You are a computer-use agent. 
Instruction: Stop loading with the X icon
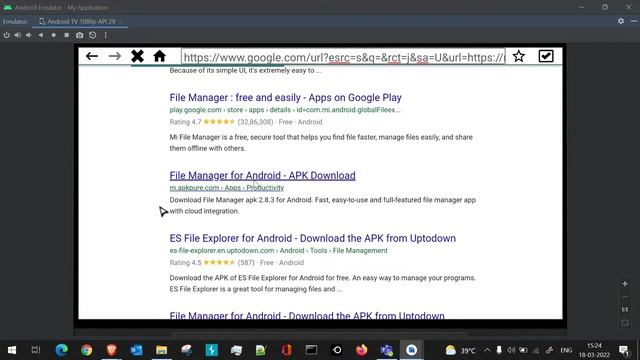point(138,56)
